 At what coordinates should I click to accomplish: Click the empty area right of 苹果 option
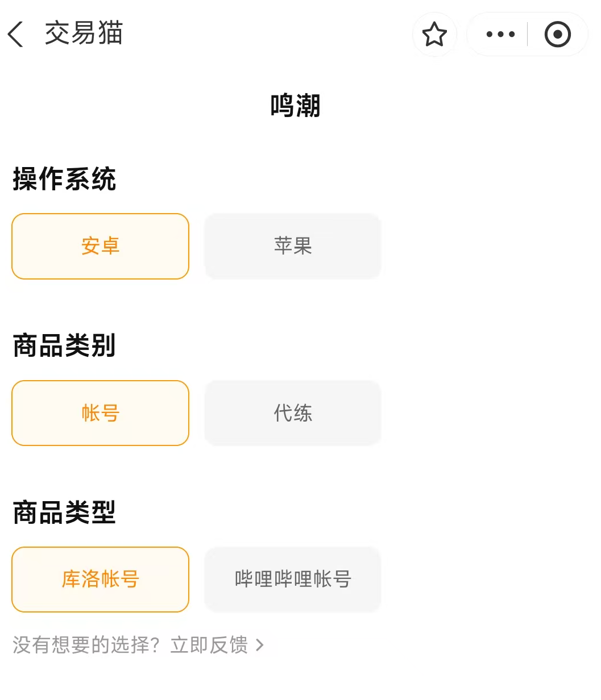click(x=489, y=246)
